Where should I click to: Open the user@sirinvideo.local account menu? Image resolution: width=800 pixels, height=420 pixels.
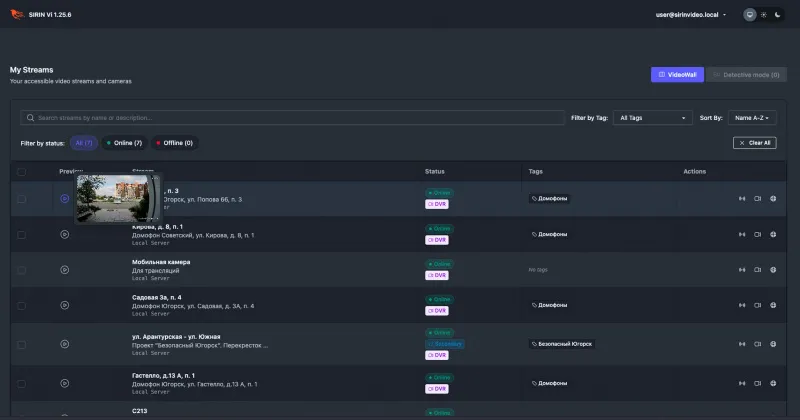click(x=691, y=15)
